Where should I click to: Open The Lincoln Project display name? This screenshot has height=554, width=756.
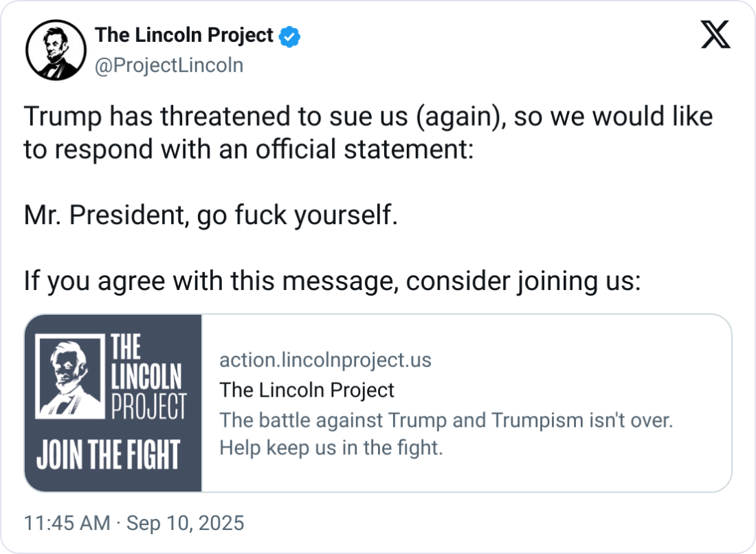click(184, 35)
